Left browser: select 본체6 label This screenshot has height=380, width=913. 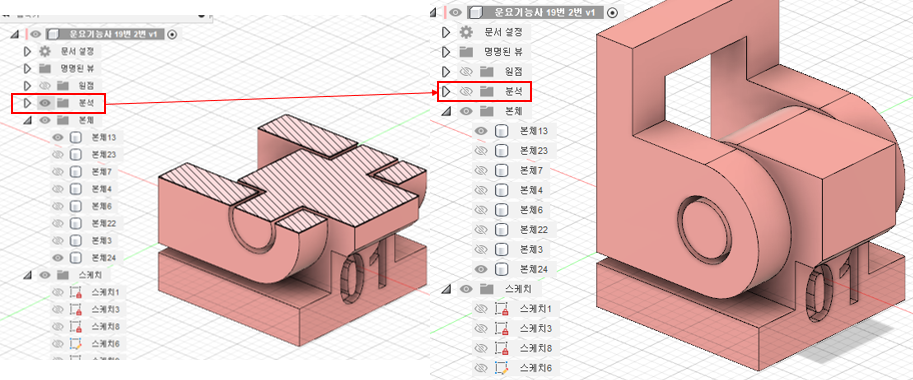(101, 206)
